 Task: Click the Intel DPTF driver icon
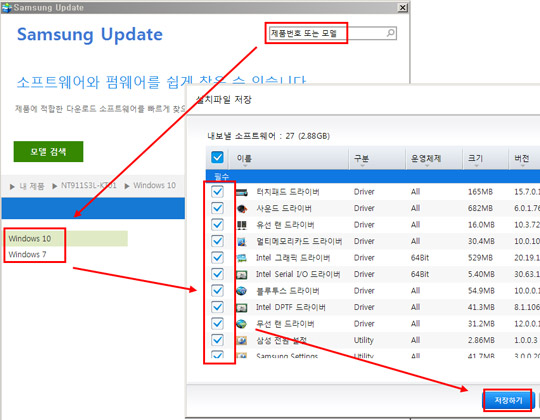tap(242, 307)
